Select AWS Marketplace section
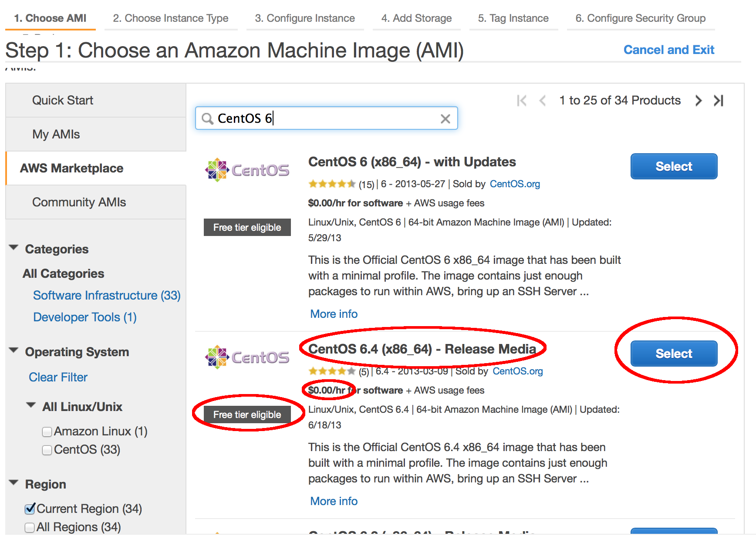The image size is (756, 546). tap(96, 168)
